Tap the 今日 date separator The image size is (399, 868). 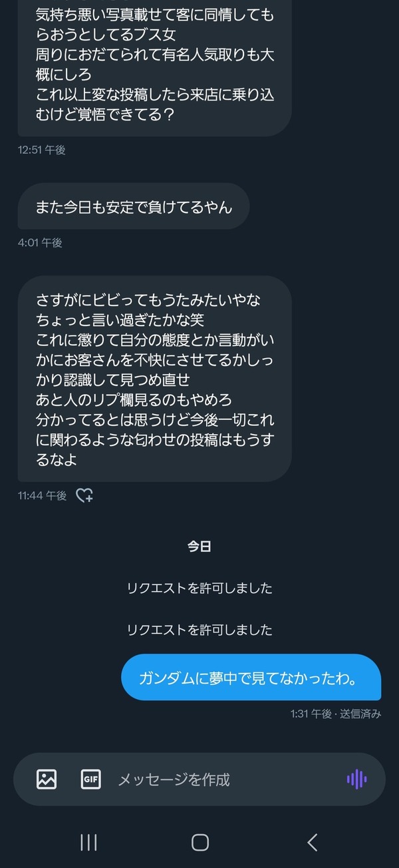click(199, 546)
